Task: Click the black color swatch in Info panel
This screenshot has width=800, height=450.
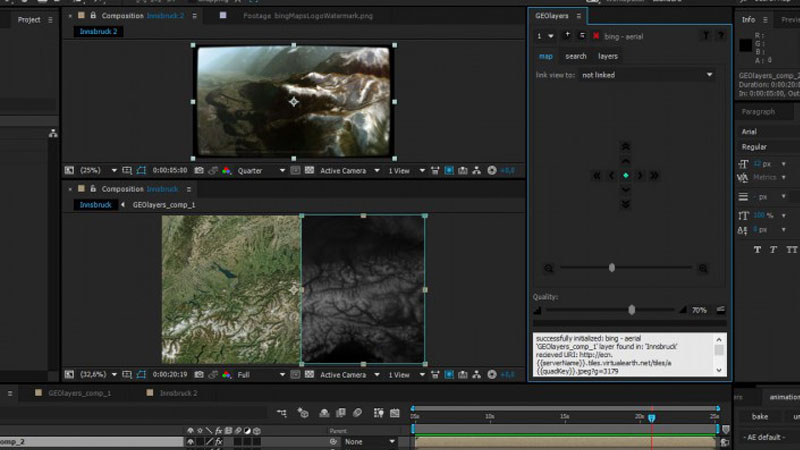Action: click(745, 45)
